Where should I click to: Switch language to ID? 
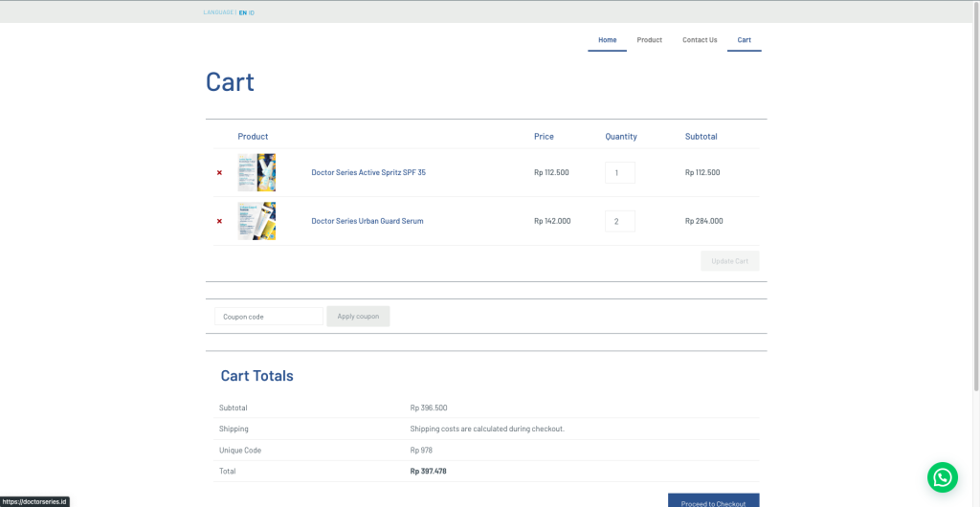[252, 12]
